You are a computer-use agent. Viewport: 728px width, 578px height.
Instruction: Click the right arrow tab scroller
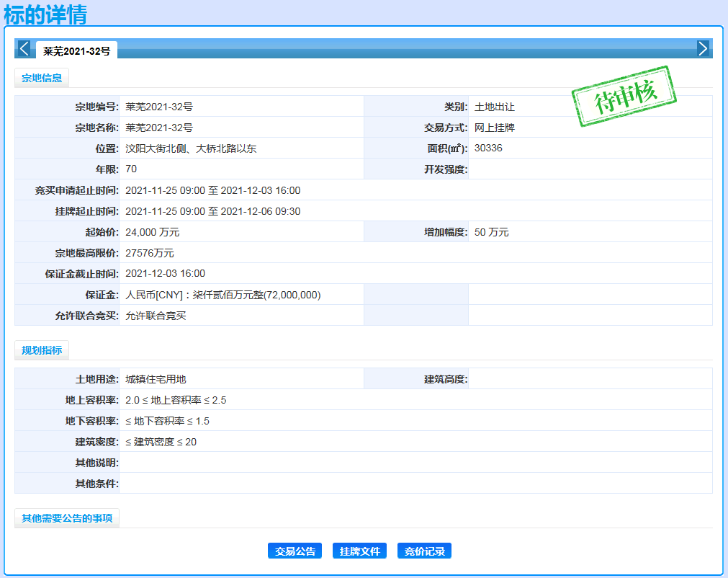click(x=703, y=48)
